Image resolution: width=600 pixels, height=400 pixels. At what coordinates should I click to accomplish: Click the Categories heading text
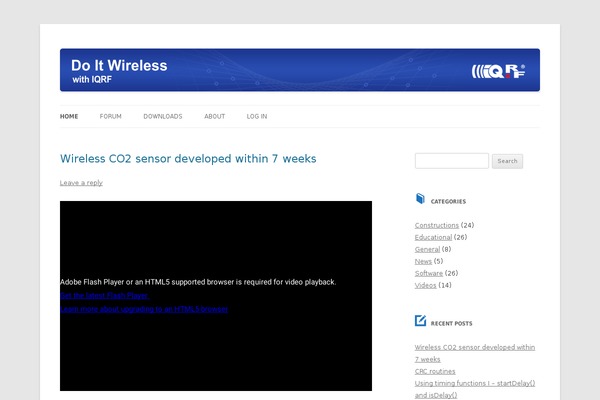(x=448, y=201)
